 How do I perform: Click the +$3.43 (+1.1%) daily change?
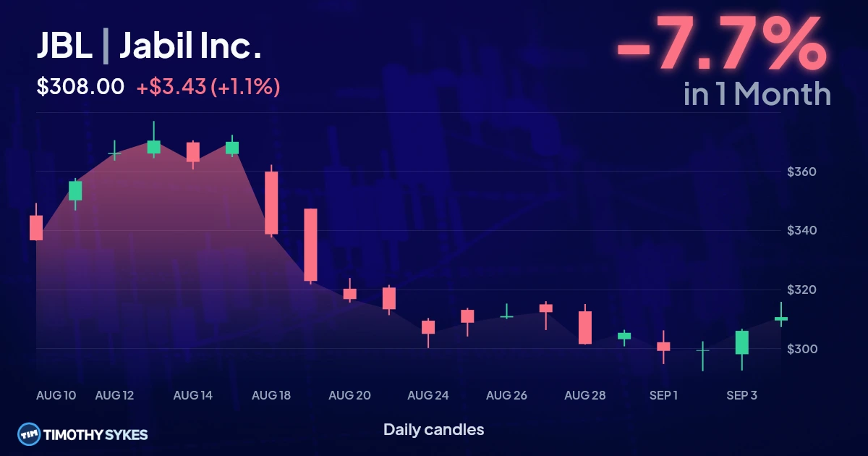208,87
